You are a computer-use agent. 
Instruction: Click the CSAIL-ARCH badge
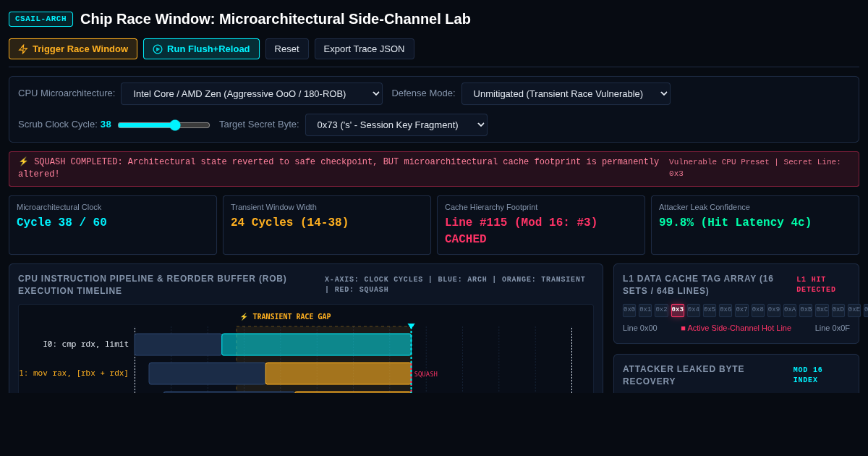click(x=41, y=19)
